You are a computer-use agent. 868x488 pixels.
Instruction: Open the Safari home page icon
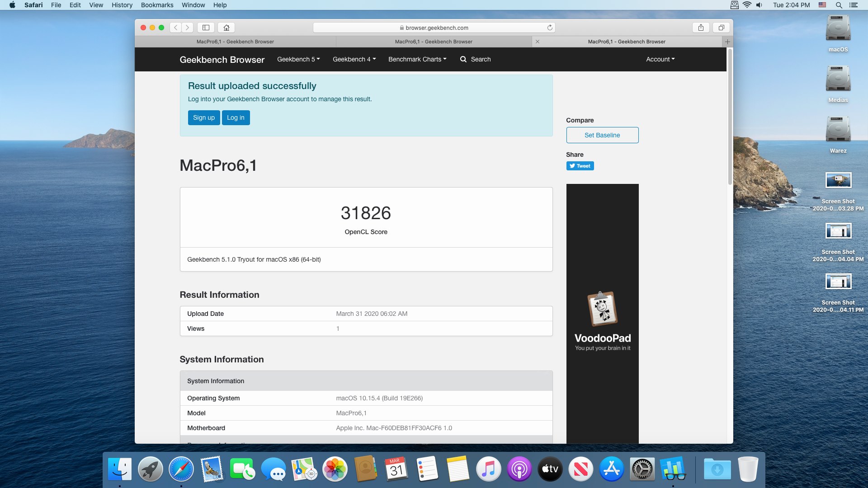tap(226, 28)
